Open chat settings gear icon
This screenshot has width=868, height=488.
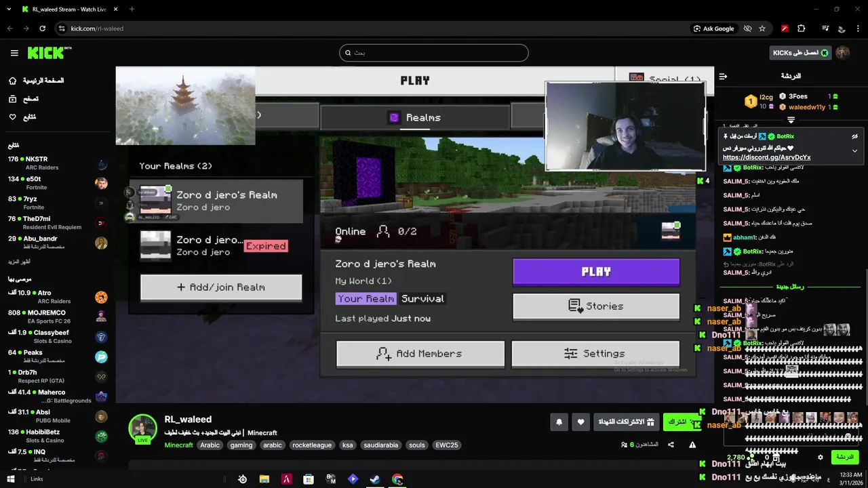820,457
